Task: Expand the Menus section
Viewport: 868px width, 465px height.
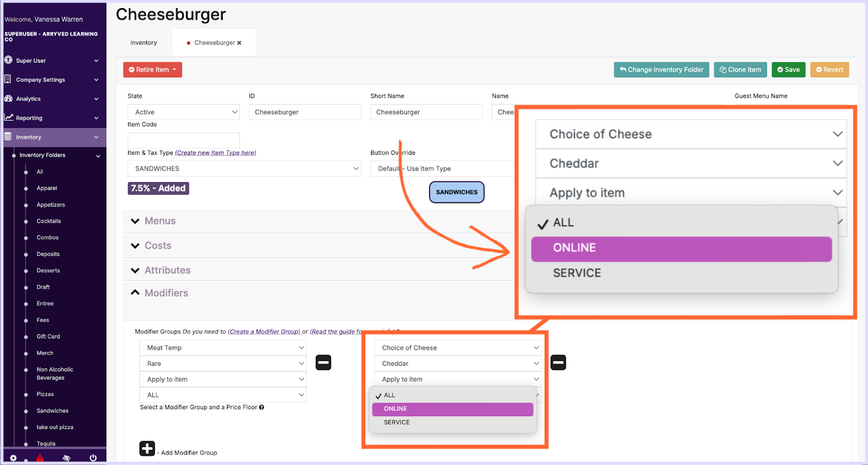Action: [159, 221]
